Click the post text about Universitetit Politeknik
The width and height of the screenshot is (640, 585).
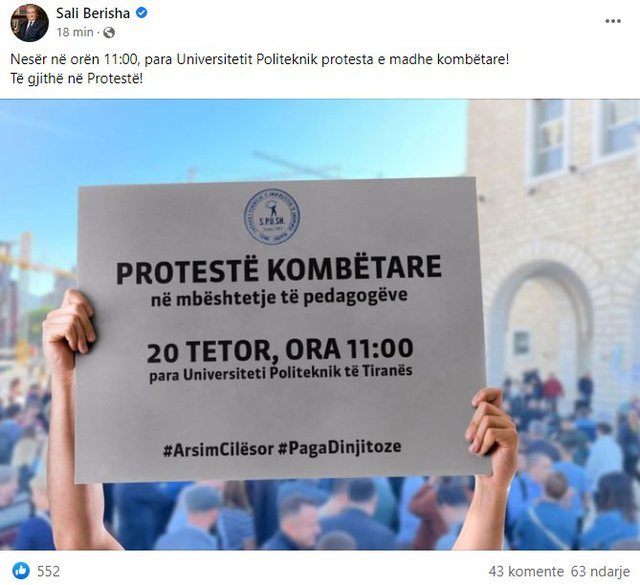pos(260,59)
